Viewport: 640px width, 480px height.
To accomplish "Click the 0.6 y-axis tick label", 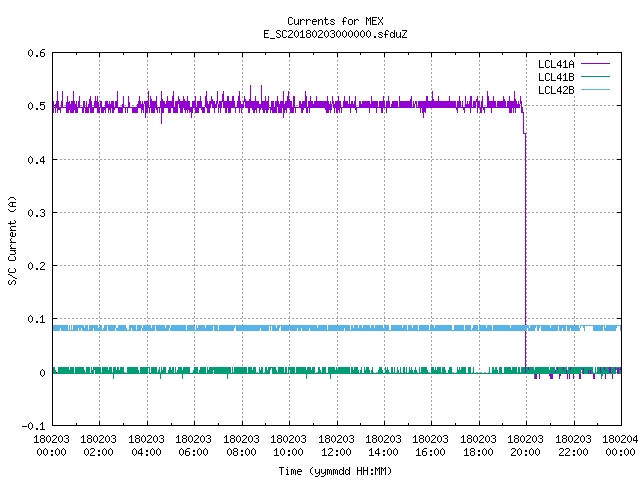I will point(36,53).
